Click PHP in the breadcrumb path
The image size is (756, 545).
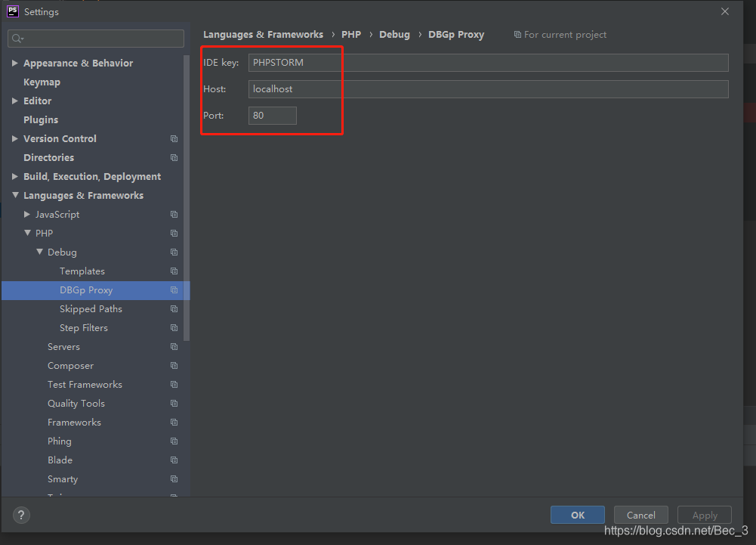[351, 35]
